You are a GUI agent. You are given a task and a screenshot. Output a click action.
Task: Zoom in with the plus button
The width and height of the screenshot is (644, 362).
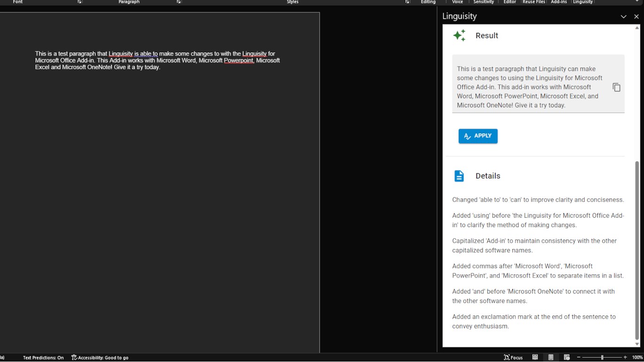point(625,357)
